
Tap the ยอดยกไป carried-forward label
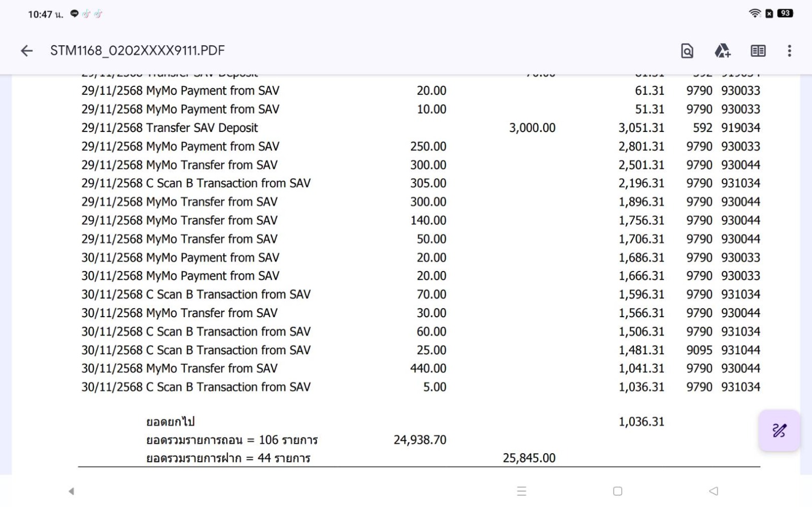coord(171,421)
